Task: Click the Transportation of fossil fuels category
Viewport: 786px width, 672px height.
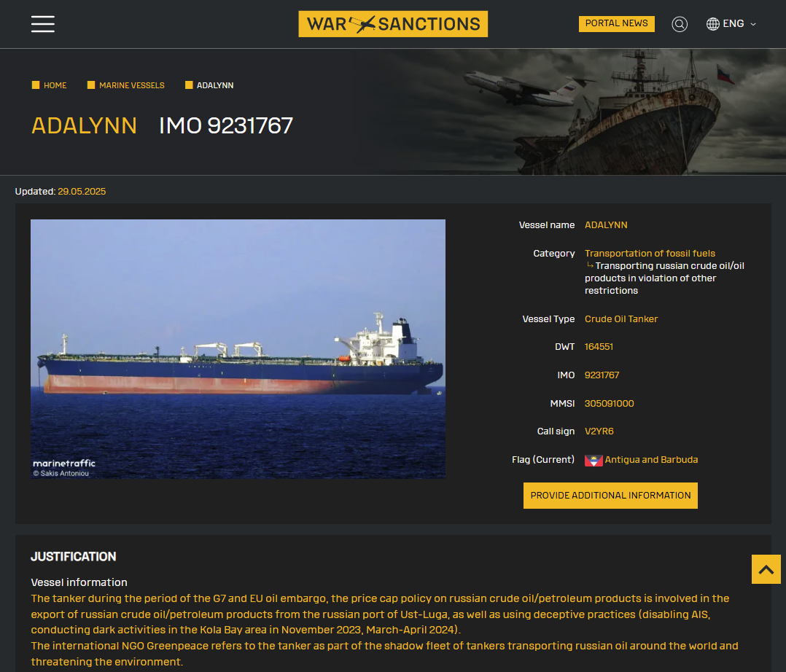Action: 650,254
